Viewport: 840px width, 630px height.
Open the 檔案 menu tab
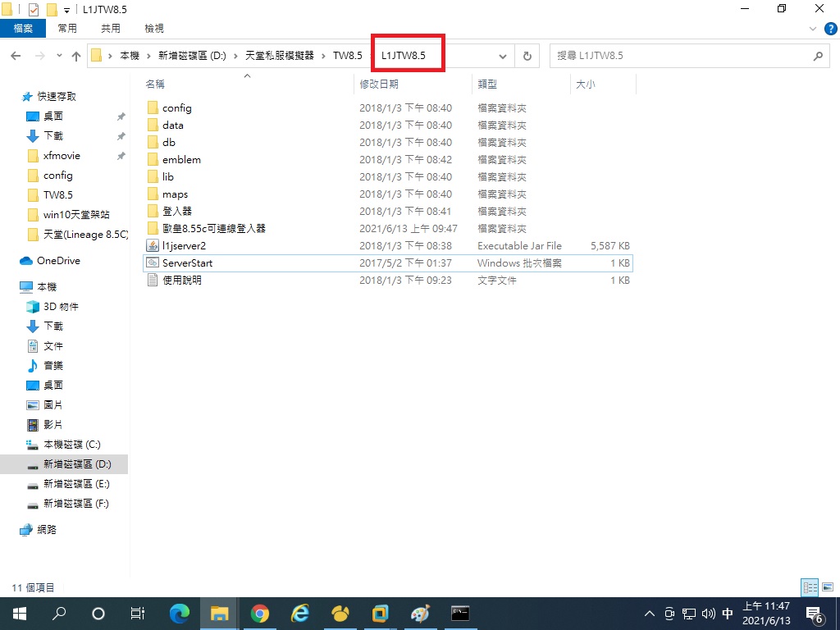click(x=23, y=29)
